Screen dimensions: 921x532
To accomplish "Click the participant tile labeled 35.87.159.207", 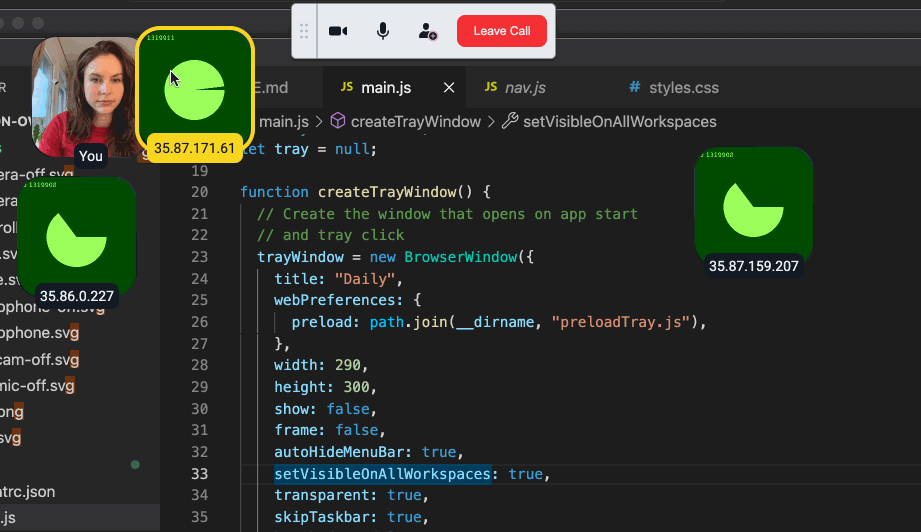I will 753,207.
